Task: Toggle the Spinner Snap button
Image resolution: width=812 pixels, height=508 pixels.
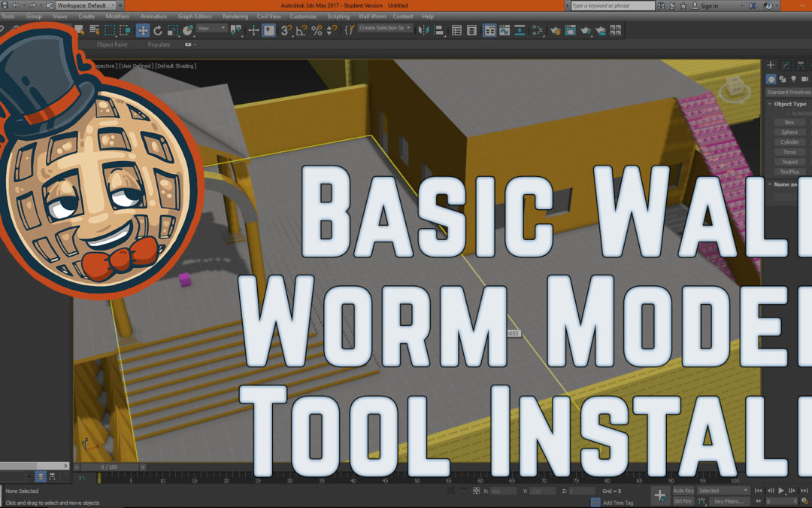Action: tap(332, 30)
